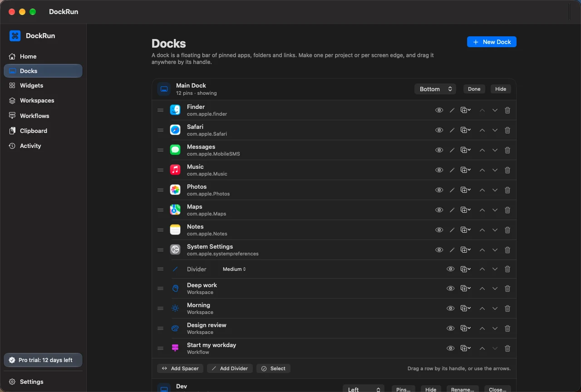Click the Select button below the list
Screen dimensions: 581x392
pyautogui.click(x=273, y=368)
